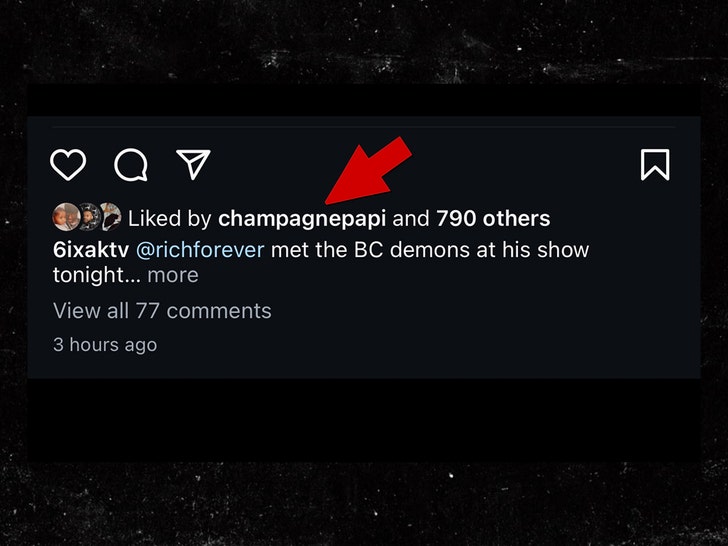Tap the 'Liked by' label
Image resolution: width=728 pixels, height=546 pixels.
tap(169, 219)
